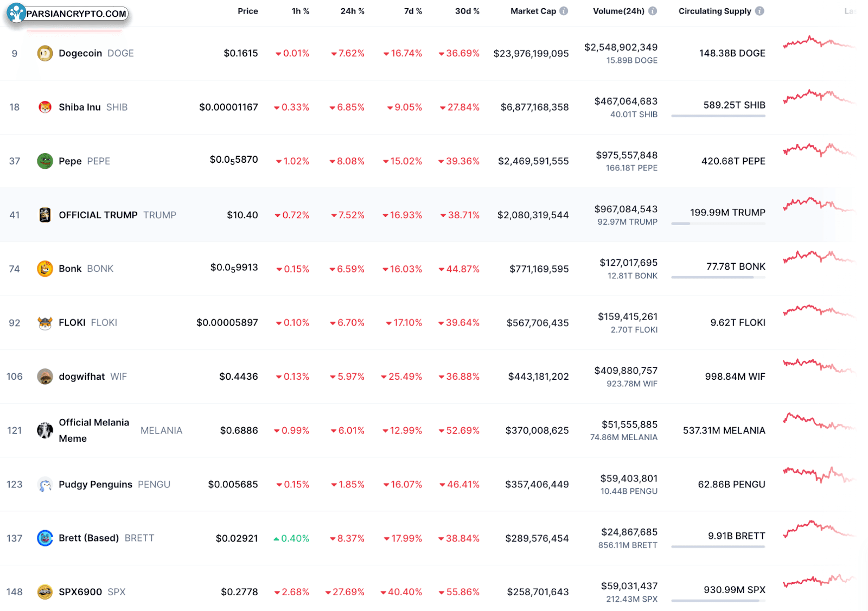The width and height of the screenshot is (868, 611).
Task: Click the Dogecoin 7-day sparkline chart
Action: click(x=818, y=42)
